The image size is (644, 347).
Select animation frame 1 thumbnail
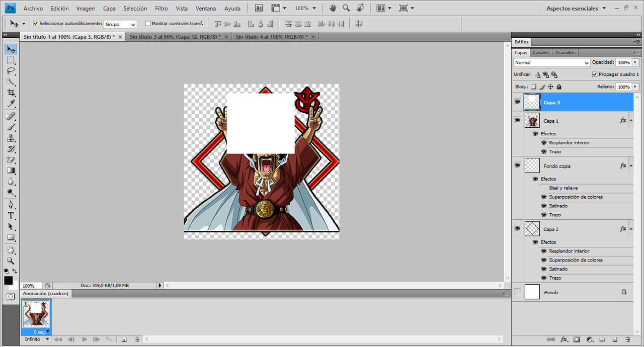pos(36,314)
